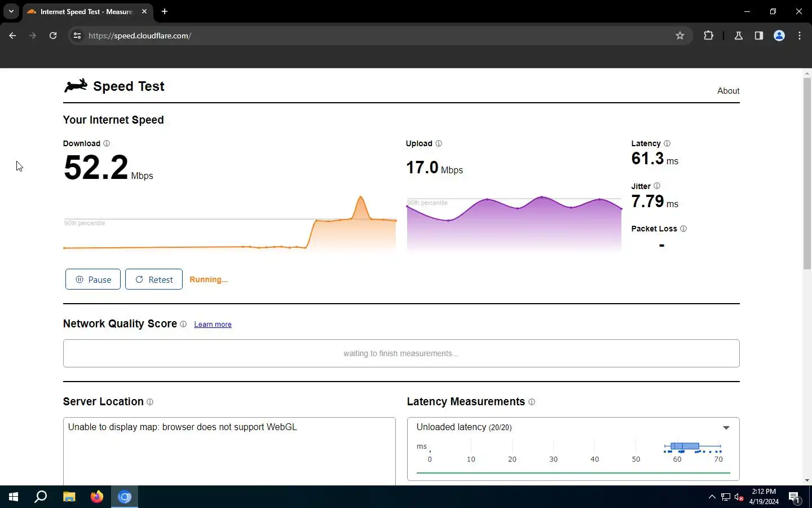This screenshot has height=508, width=812.
Task: Open the Upload info icon
Action: [x=439, y=143]
